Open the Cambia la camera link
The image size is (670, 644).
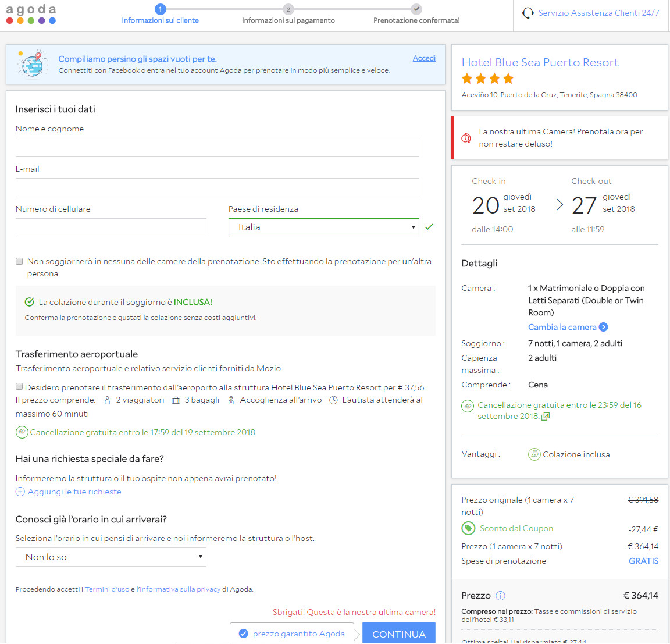[x=562, y=328]
